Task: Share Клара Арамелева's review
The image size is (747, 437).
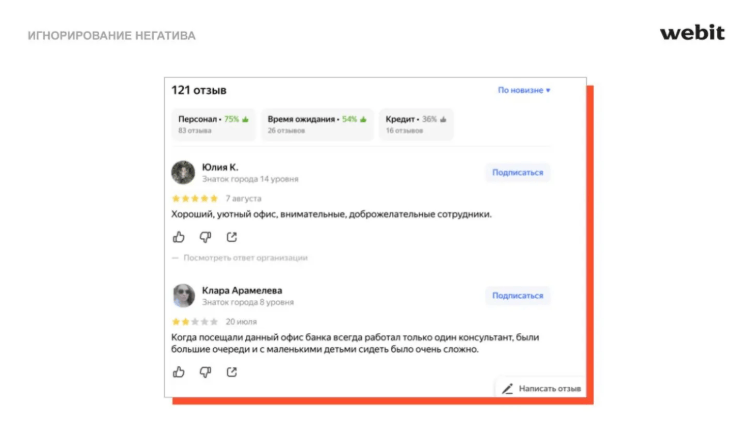Action: (232, 372)
